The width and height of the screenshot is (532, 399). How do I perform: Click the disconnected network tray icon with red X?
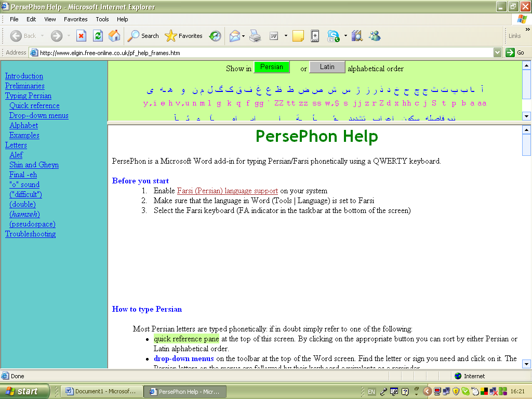[x=494, y=392]
